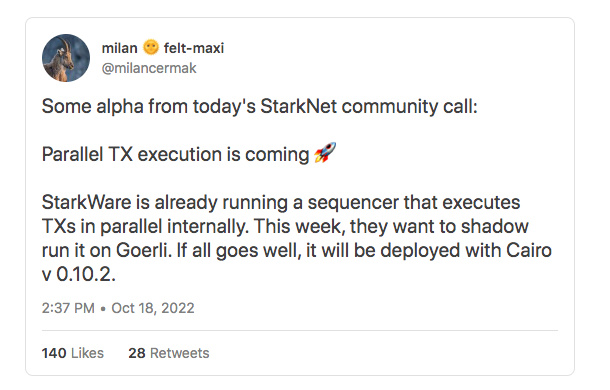Select the 'Some alpha from today's' opening line
This screenshot has width=610, height=390.
(x=149, y=106)
